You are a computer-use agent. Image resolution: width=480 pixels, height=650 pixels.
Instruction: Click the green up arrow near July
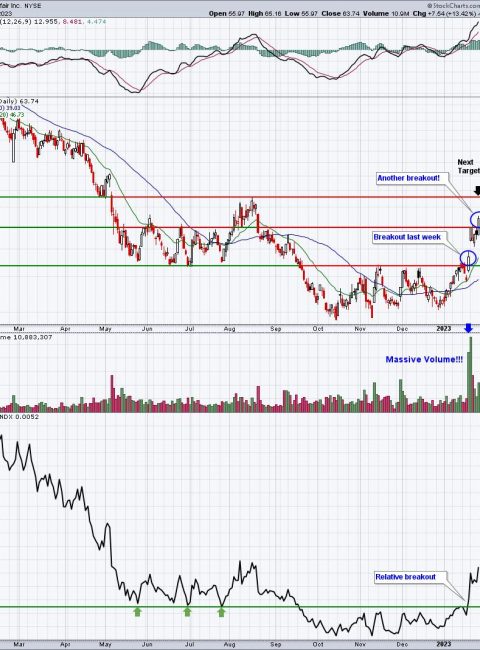pyautogui.click(x=187, y=612)
